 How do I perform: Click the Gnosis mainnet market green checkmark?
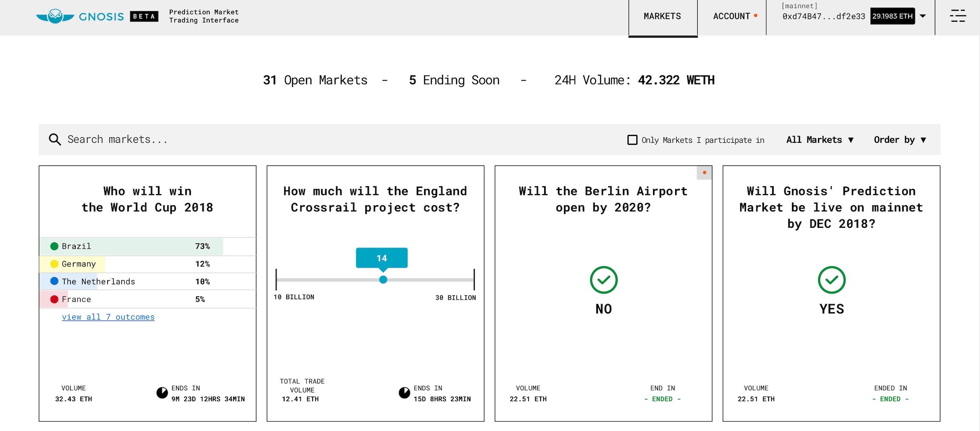click(x=832, y=280)
